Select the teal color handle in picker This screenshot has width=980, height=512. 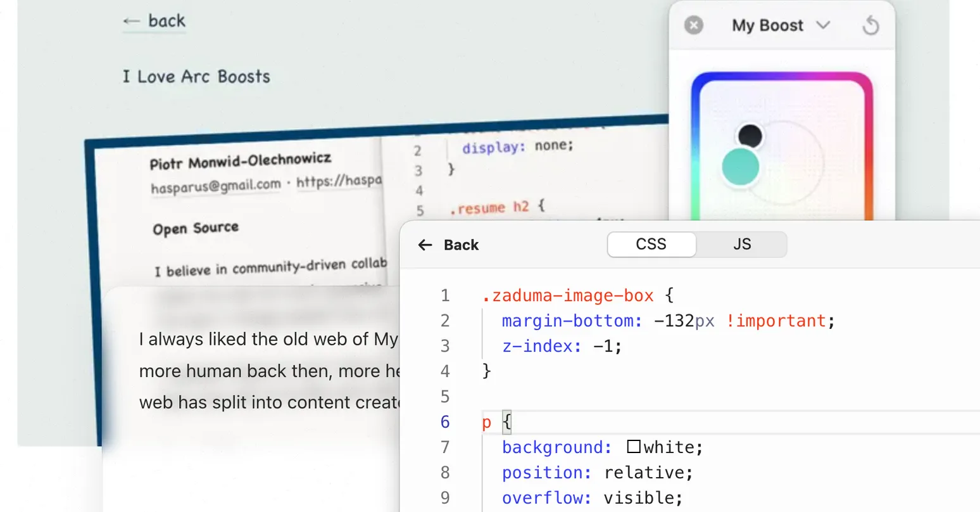740,167
